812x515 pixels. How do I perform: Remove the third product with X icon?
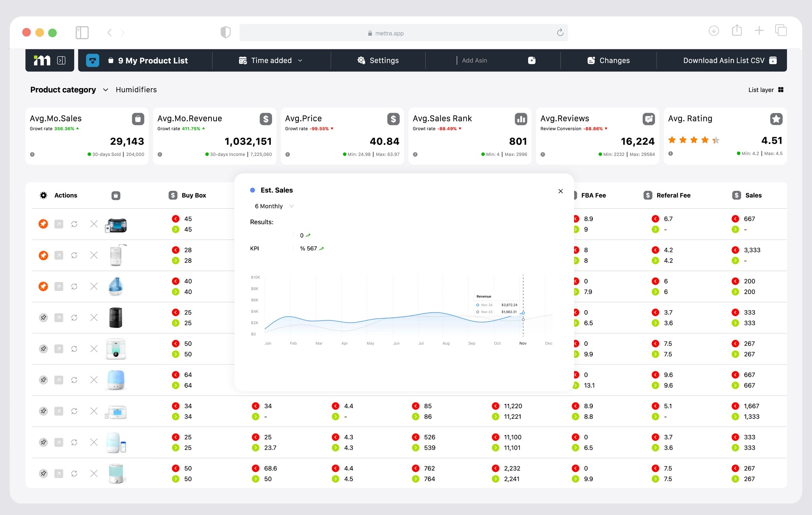click(94, 286)
